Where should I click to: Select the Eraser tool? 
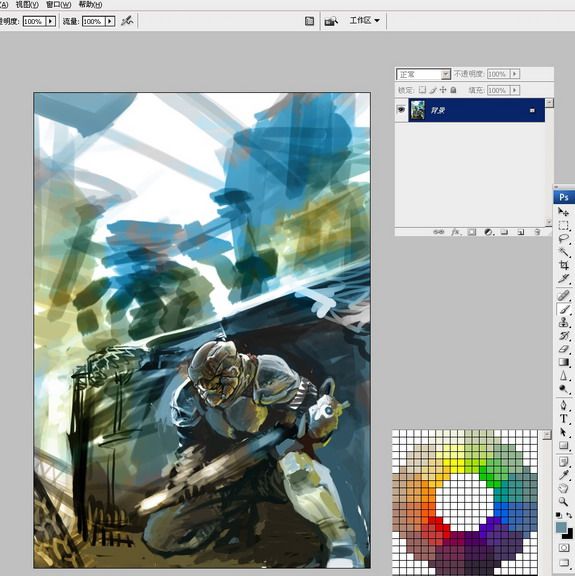tap(563, 349)
